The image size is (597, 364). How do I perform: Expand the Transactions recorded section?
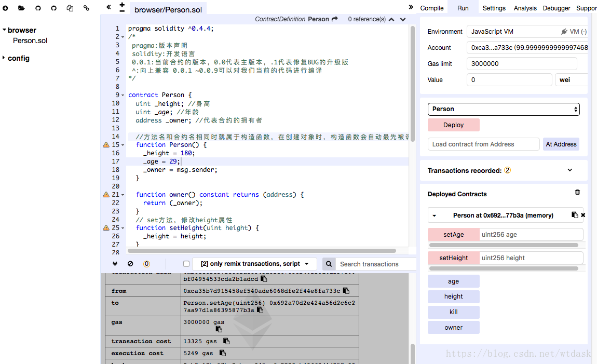[570, 170]
